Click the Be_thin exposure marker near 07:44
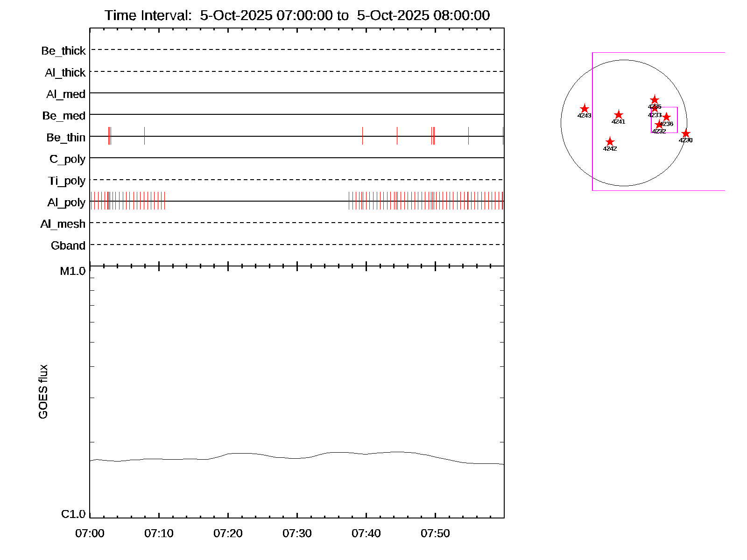 coord(397,136)
